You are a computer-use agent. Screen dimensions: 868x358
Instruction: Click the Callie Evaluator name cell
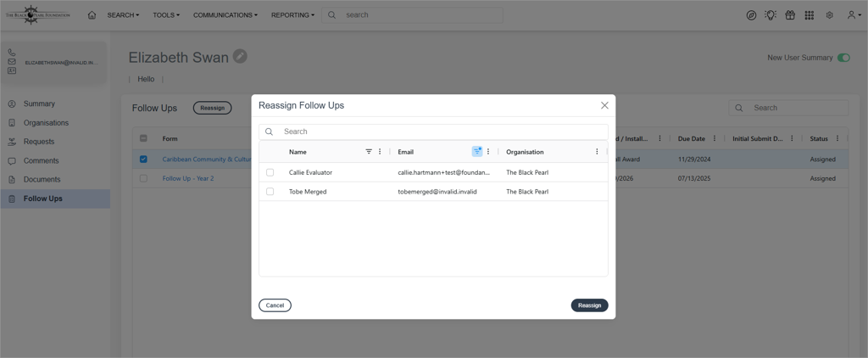[310, 172]
